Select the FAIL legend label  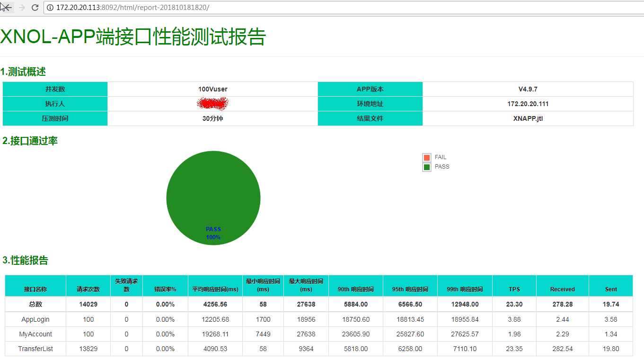(441, 157)
